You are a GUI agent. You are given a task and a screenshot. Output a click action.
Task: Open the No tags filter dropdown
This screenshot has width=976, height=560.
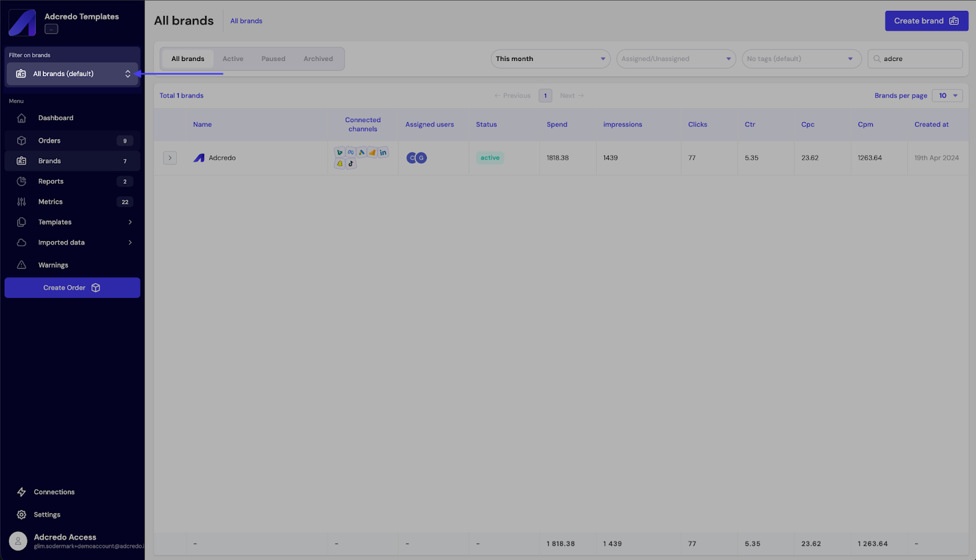point(801,59)
